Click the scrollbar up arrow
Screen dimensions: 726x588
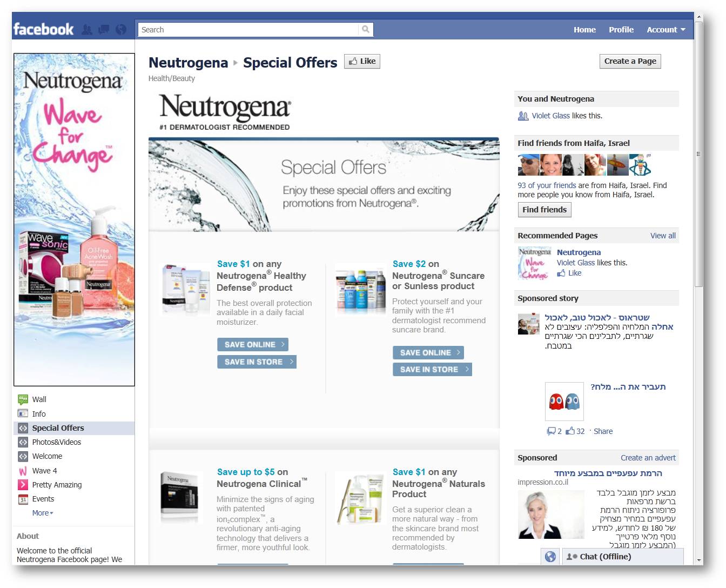pos(698,17)
